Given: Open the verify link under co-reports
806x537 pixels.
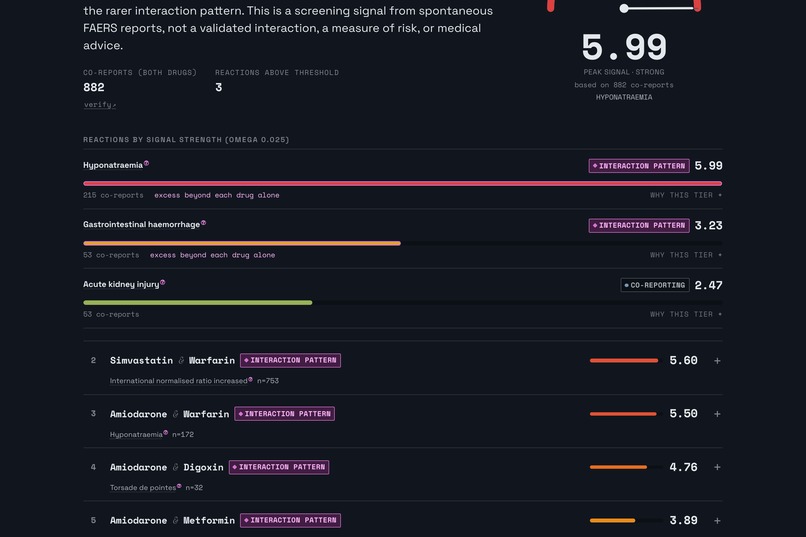Looking at the screenshot, I should coord(99,105).
